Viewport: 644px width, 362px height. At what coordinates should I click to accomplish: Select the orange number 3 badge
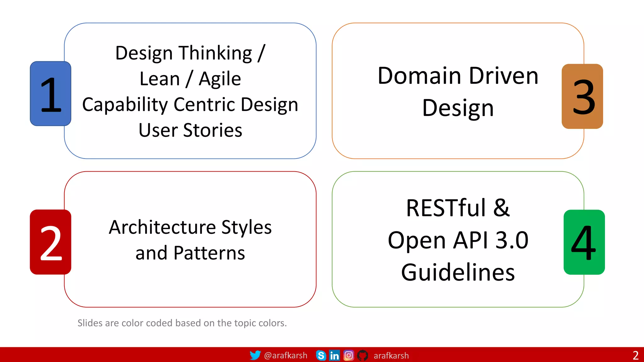[582, 96]
